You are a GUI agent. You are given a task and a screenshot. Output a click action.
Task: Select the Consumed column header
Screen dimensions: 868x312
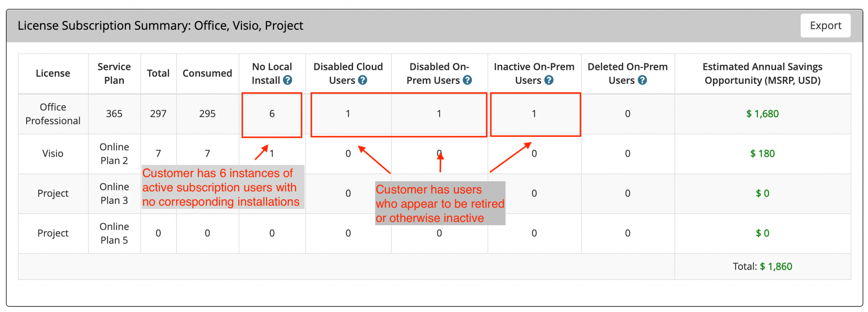(207, 73)
